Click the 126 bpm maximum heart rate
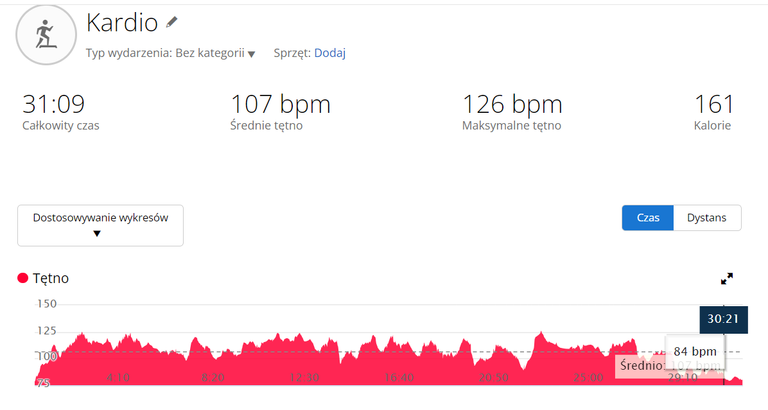Screen dimensions: 768x410 [512, 104]
